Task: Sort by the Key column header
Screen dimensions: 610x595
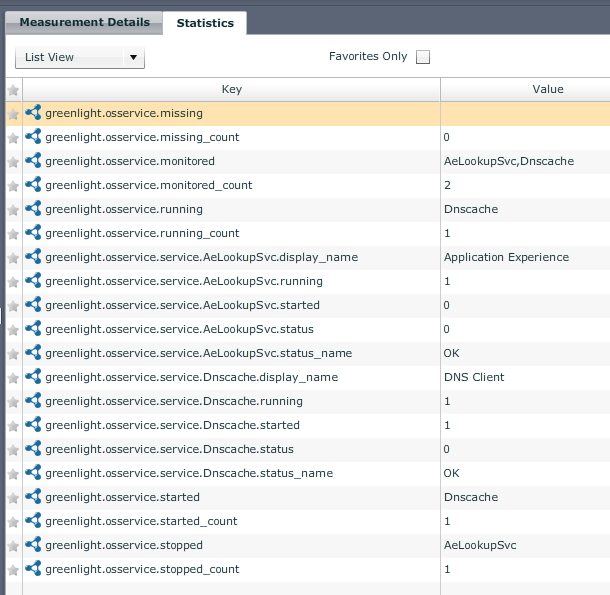Action: tap(231, 90)
